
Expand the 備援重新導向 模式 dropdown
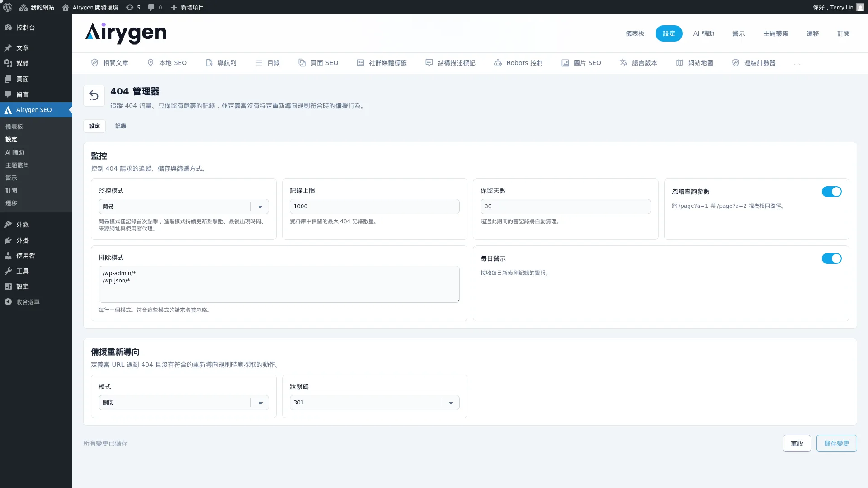pyautogui.click(x=184, y=403)
